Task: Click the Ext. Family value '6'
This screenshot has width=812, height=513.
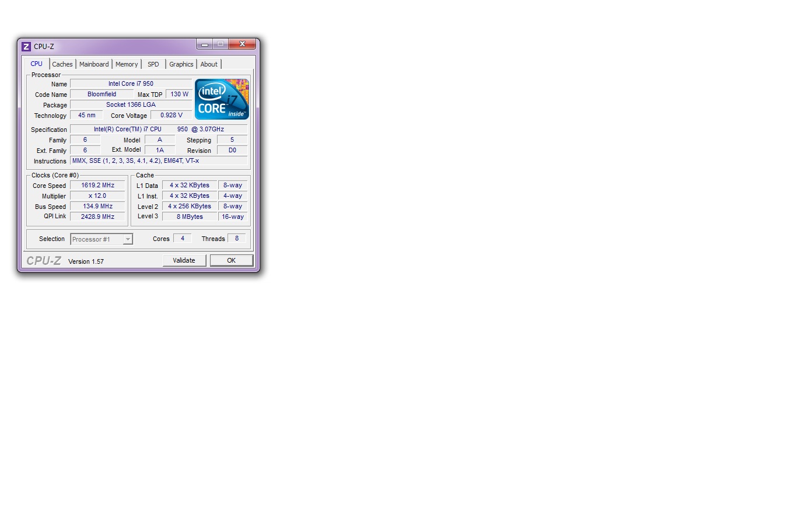Action: click(x=85, y=151)
